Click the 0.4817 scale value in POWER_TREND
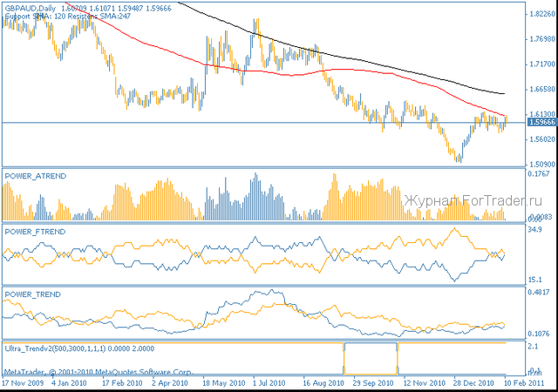 point(540,292)
